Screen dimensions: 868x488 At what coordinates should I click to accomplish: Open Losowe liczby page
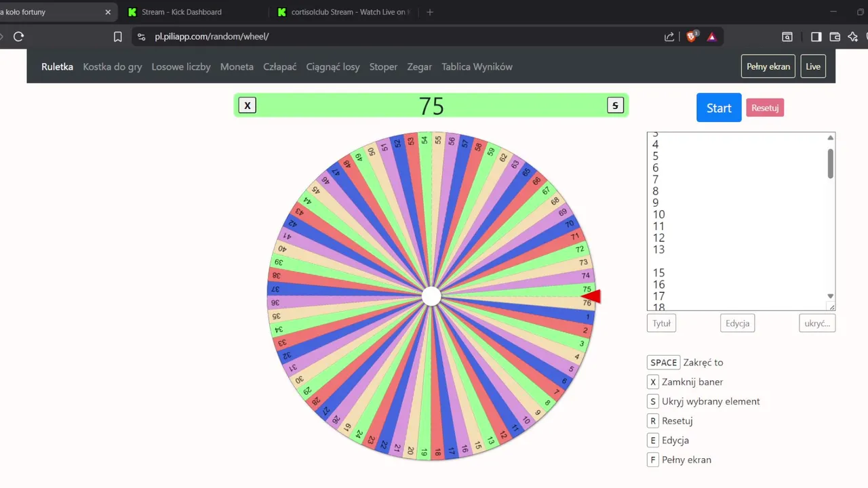(181, 66)
